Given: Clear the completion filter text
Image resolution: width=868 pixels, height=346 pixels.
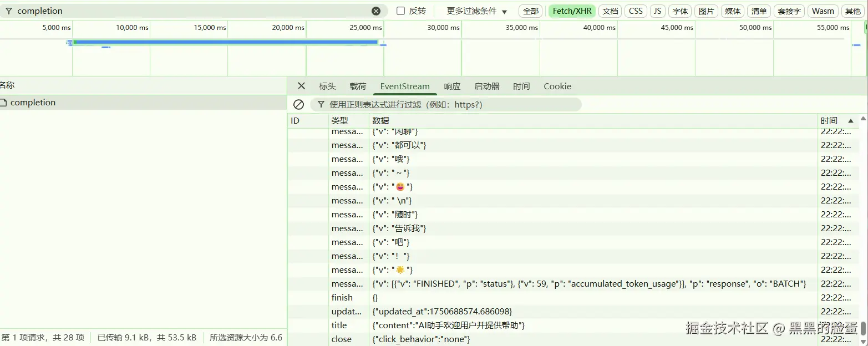Looking at the screenshot, I should click(376, 11).
